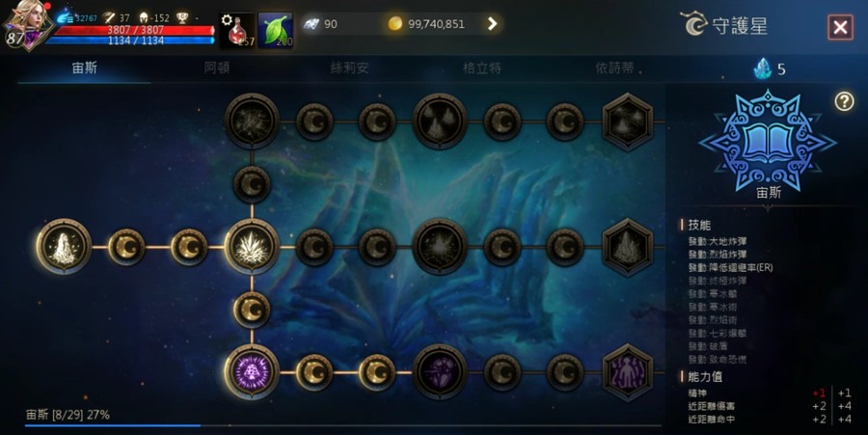Click the red health potion icon
The image size is (868, 435).
pyautogui.click(x=237, y=29)
